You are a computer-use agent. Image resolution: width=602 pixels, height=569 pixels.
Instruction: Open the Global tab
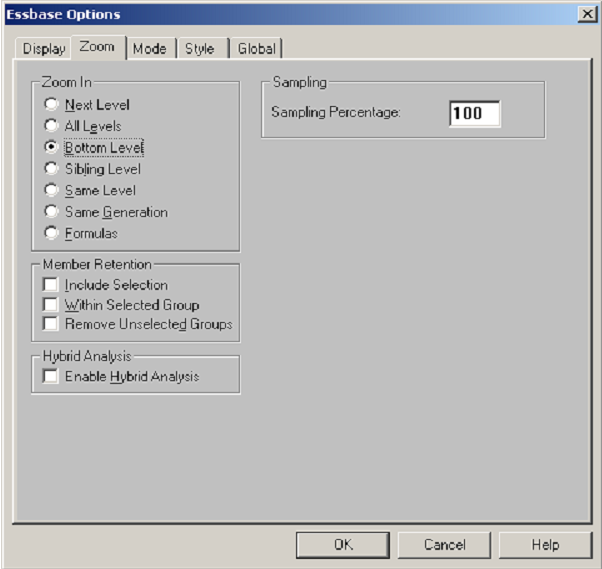tap(256, 49)
